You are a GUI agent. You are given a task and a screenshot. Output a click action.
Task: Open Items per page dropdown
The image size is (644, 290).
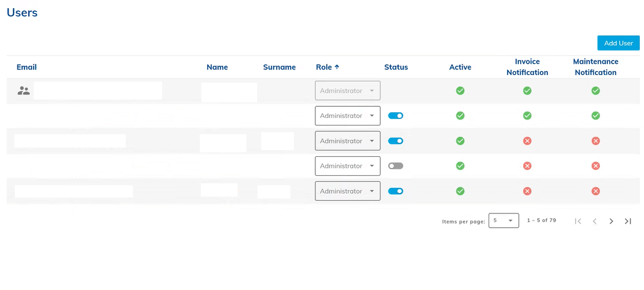point(503,221)
